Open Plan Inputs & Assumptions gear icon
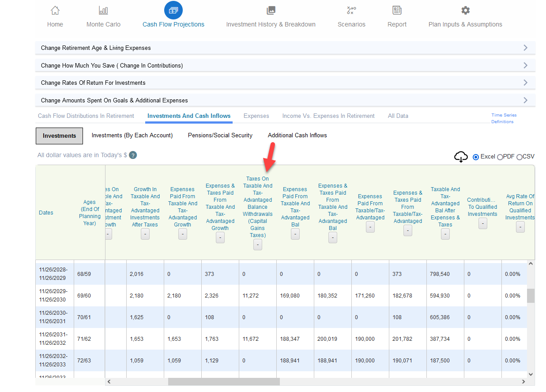Viewport: 546px width, 392px height. click(465, 10)
